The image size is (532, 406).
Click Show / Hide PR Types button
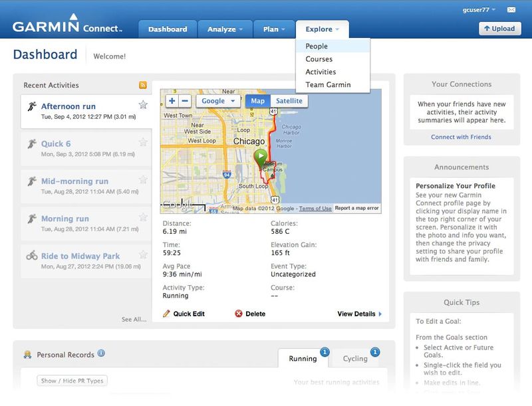click(72, 381)
